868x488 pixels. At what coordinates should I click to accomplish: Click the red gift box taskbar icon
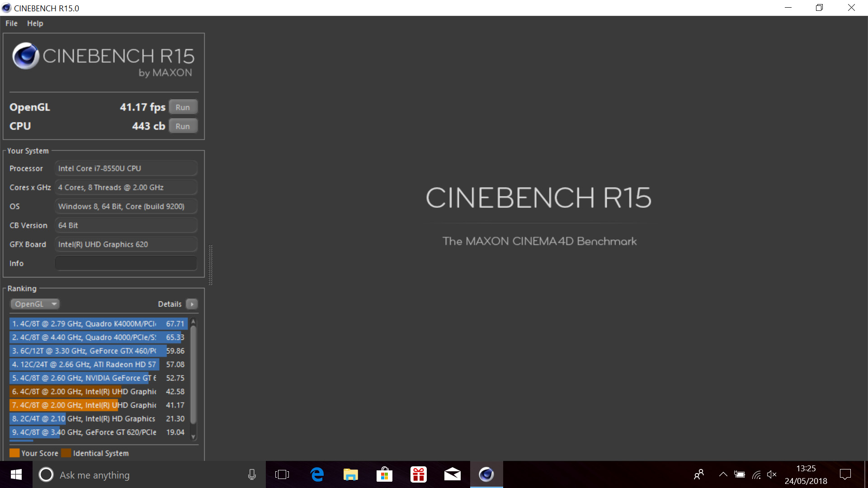coord(418,474)
